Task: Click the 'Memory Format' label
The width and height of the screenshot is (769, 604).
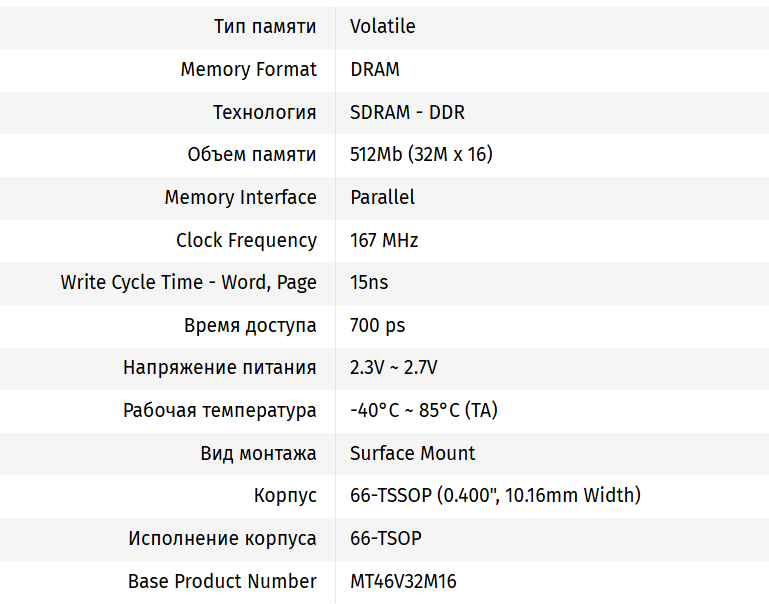Action: coord(248,70)
